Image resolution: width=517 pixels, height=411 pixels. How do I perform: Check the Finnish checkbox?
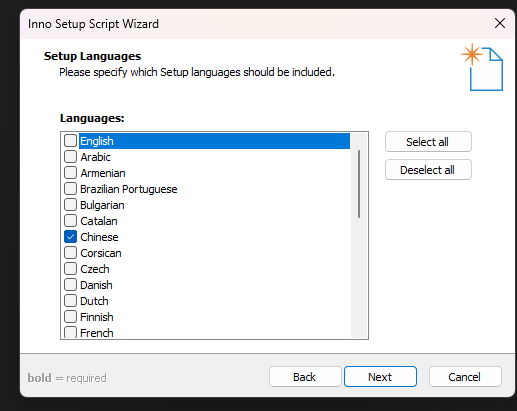(x=70, y=317)
